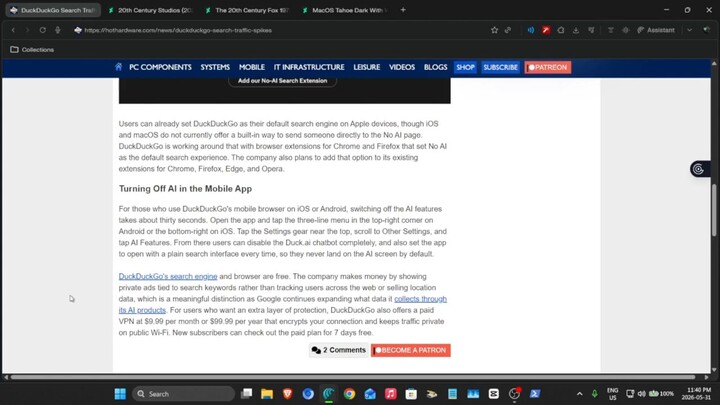The height and width of the screenshot is (405, 720).
Task: Open the CapCut icon in taskbar
Action: (x=494, y=394)
